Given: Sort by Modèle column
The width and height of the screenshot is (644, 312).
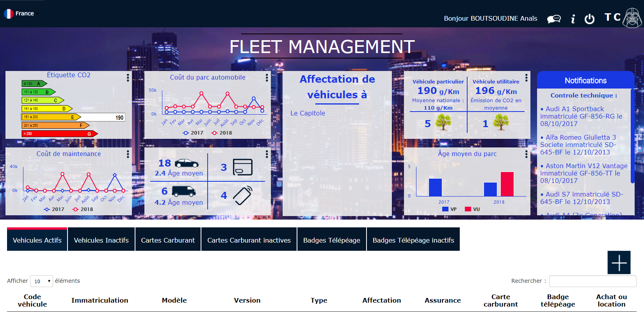Looking at the screenshot, I should 174,300.
